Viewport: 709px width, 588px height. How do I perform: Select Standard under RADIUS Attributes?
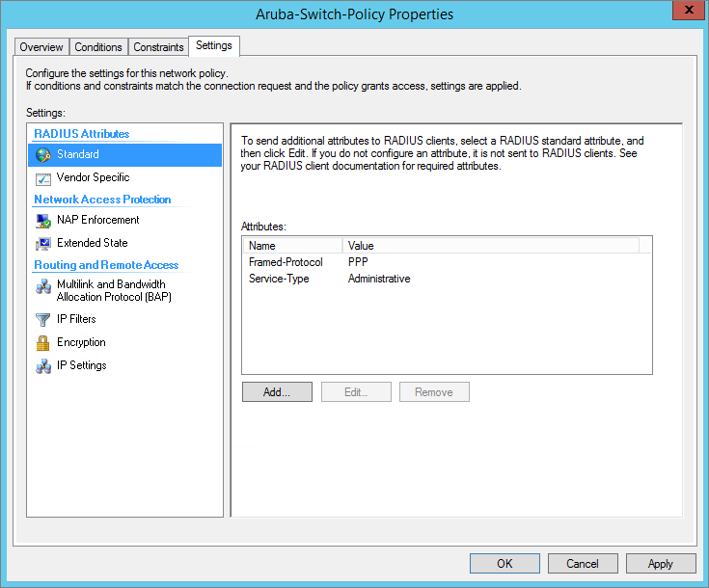[x=124, y=154]
